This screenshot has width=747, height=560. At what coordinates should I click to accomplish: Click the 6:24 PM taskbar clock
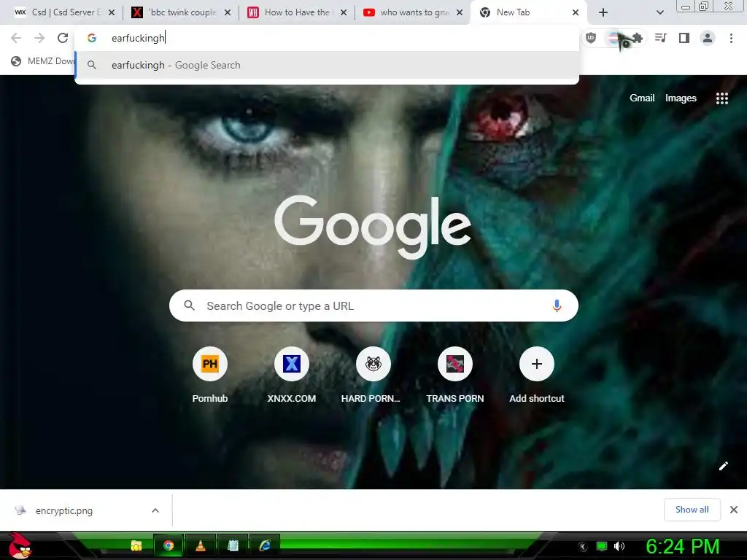click(x=683, y=546)
